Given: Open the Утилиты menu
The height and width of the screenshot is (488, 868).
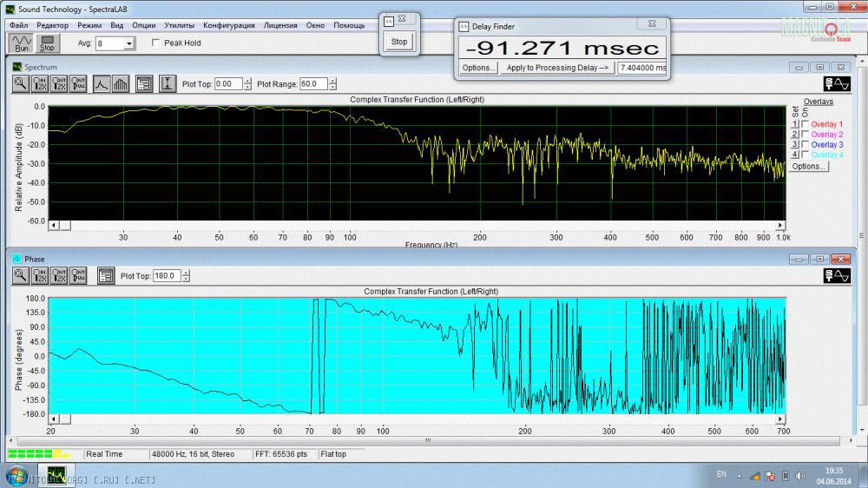Looking at the screenshot, I should [x=180, y=25].
